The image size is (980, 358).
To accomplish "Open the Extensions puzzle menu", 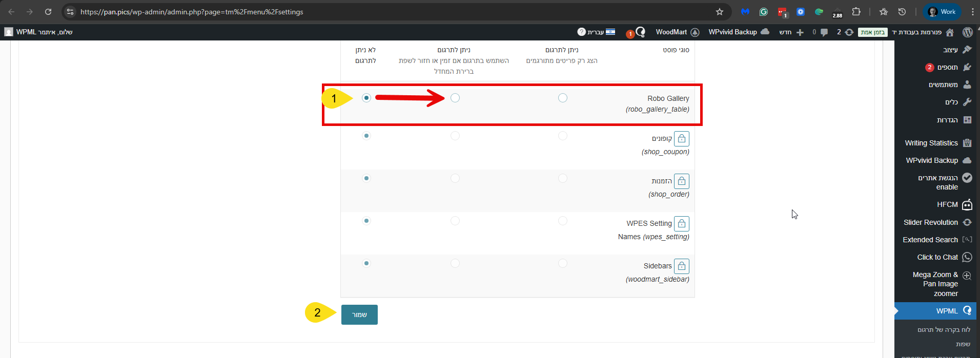I will (856, 12).
